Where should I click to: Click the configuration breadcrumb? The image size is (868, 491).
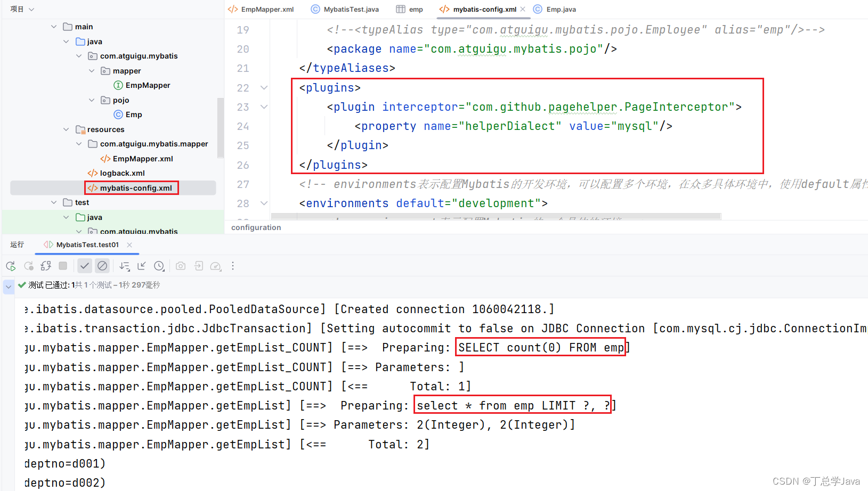tap(256, 227)
